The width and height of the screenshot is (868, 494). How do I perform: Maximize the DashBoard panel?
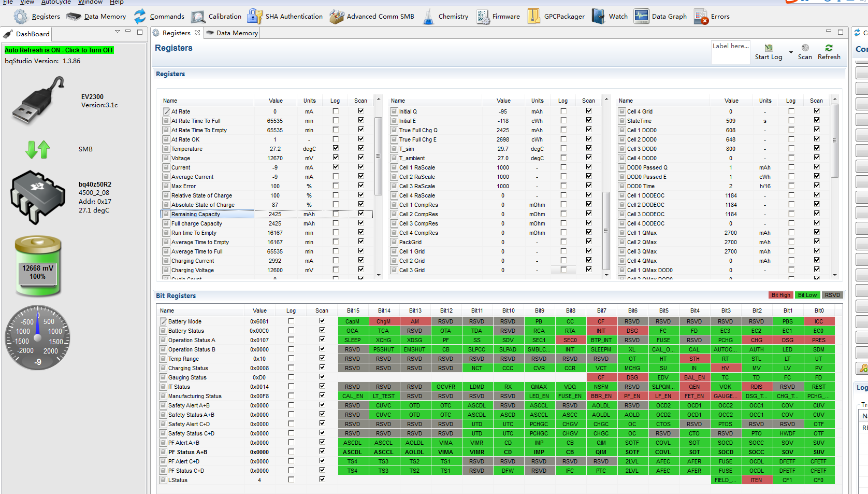[x=140, y=32]
